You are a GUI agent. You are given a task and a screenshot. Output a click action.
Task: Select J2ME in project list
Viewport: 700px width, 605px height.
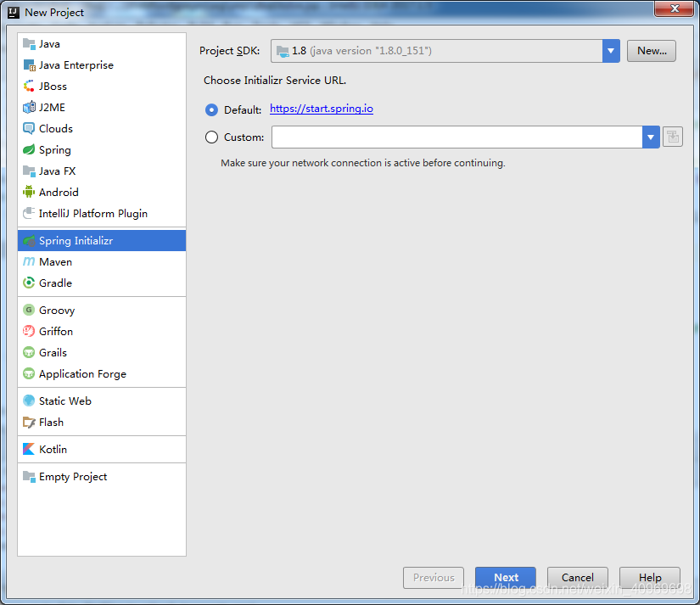pos(102,107)
